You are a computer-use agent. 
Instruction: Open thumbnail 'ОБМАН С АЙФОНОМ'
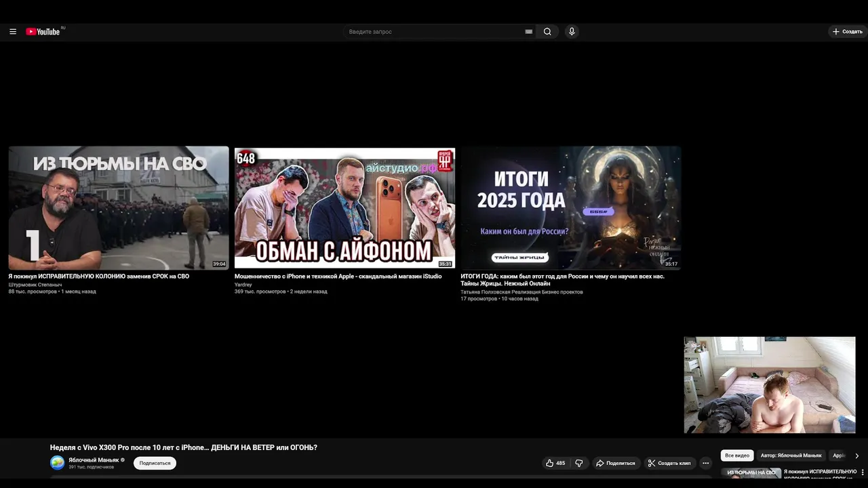point(344,208)
